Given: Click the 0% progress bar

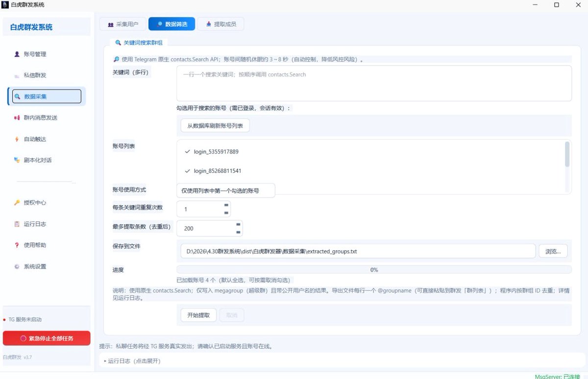Looking at the screenshot, I should tap(374, 270).
